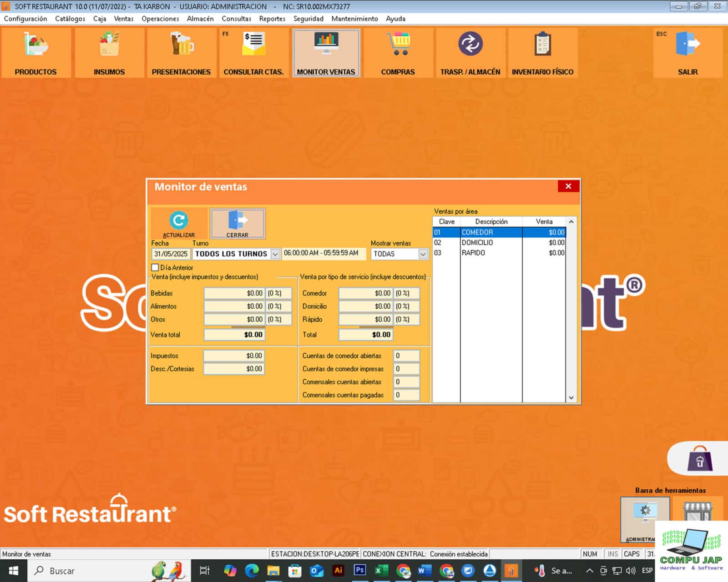Screen dimensions: 728x582
Task: Open the Windows Start menu
Action: coord(14,571)
